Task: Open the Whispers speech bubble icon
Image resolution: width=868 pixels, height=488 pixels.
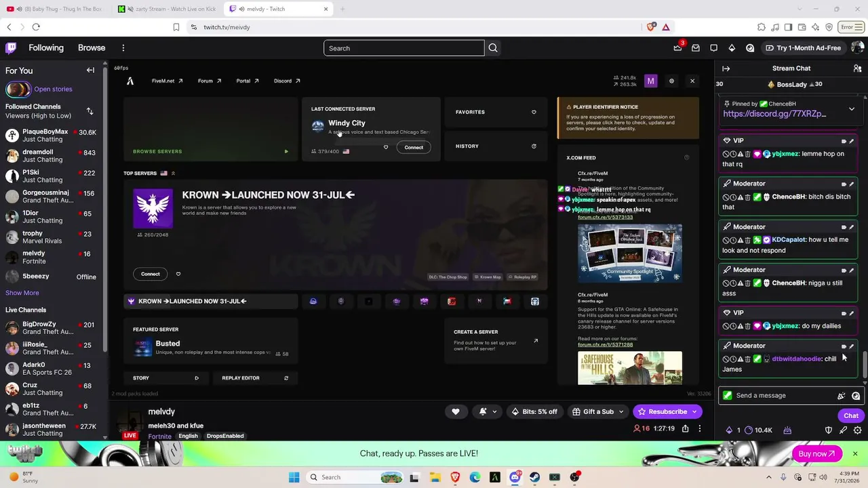Action: click(x=713, y=48)
